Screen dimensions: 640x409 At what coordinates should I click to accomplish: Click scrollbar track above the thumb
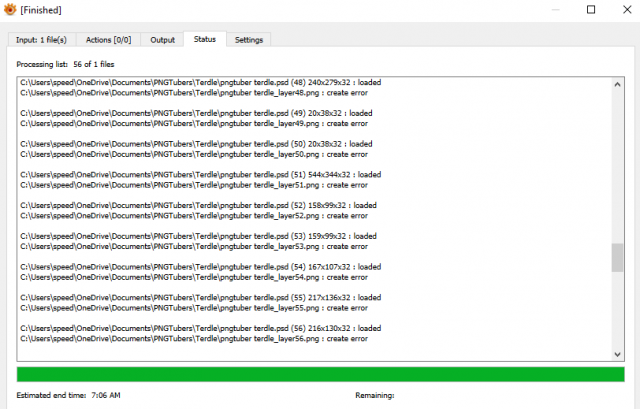click(618, 167)
